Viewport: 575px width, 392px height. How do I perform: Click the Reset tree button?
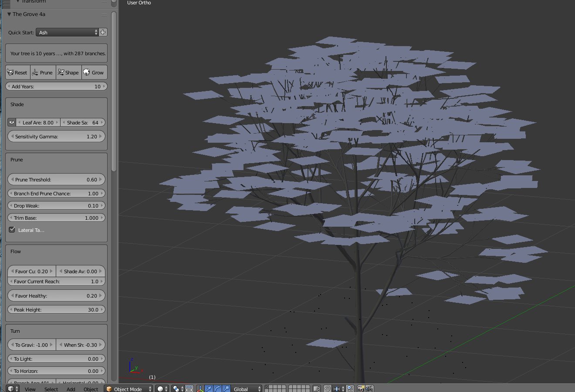pyautogui.click(x=18, y=73)
